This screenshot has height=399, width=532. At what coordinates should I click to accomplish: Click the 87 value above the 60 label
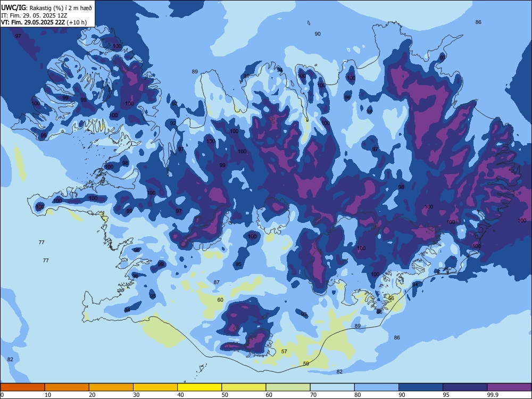click(x=217, y=282)
